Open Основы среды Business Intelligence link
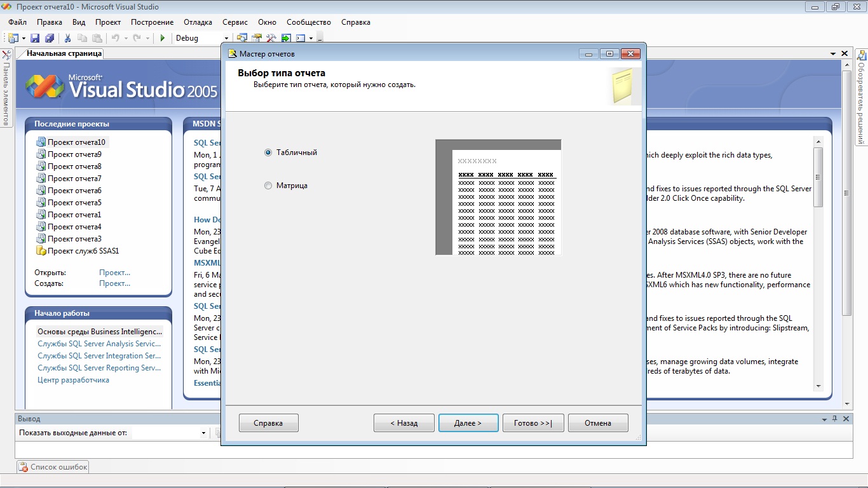This screenshot has width=868, height=488. point(100,332)
